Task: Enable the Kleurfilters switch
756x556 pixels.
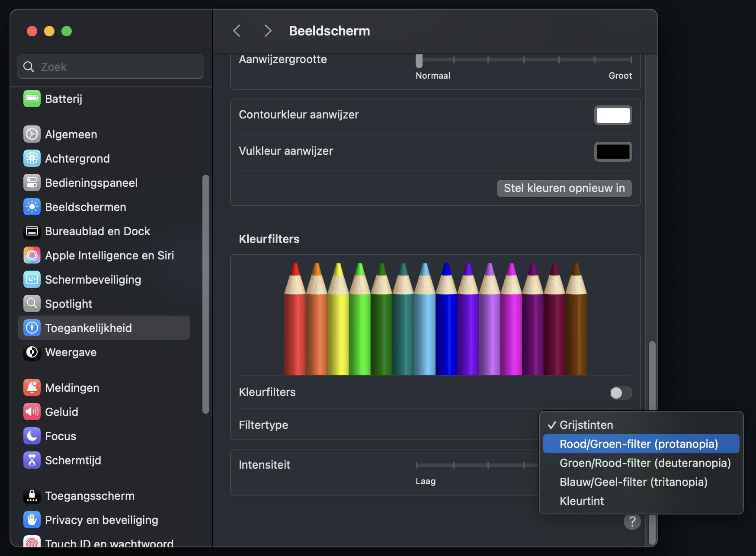Action: coord(621,393)
